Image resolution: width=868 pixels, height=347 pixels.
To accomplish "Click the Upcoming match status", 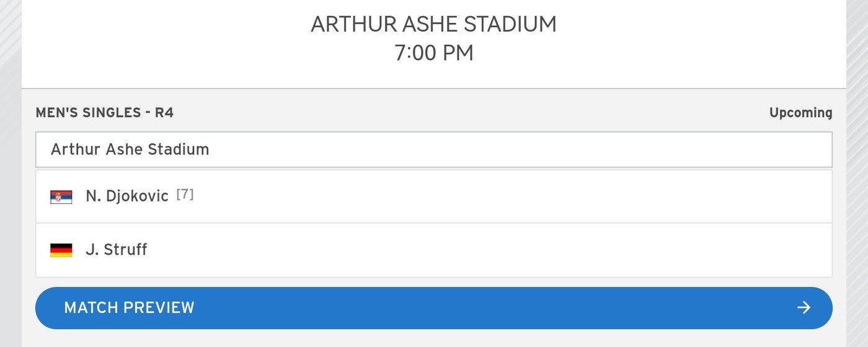I will pos(801,113).
